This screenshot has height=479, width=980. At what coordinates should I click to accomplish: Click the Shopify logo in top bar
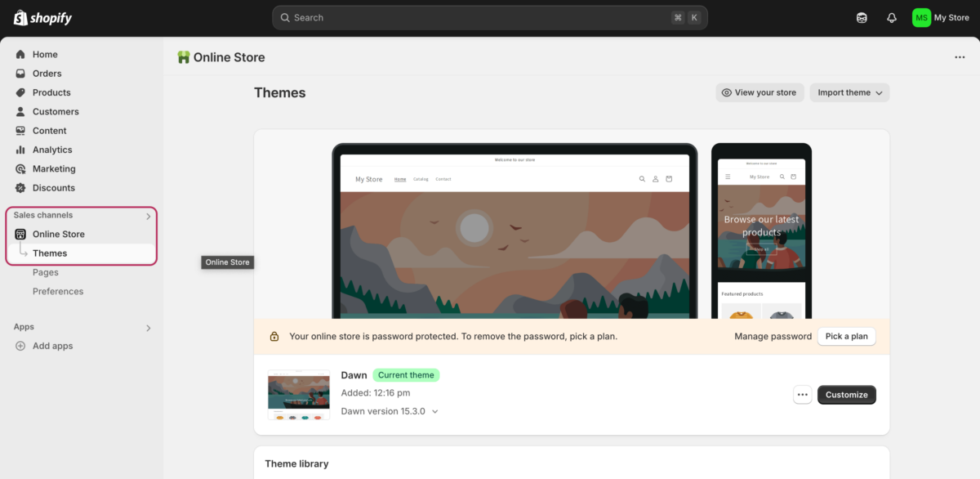pyautogui.click(x=42, y=17)
